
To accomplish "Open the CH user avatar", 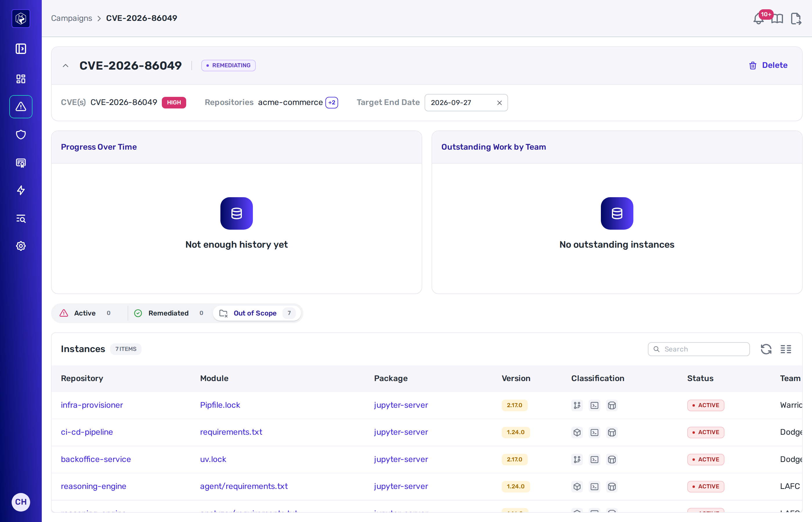I will coord(21,502).
